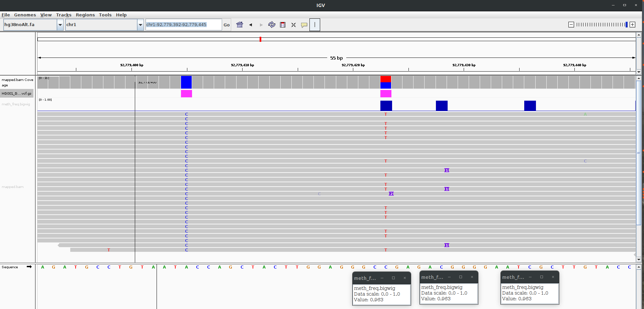Viewport: 644px width, 309px height.
Task: Open the Tracks menu
Action: tap(64, 15)
